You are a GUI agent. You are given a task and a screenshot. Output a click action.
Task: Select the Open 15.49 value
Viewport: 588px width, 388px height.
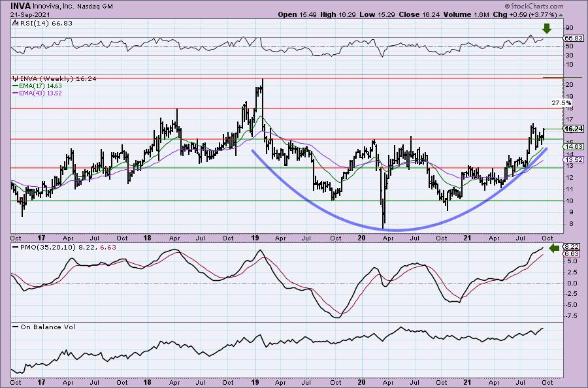tap(297, 14)
